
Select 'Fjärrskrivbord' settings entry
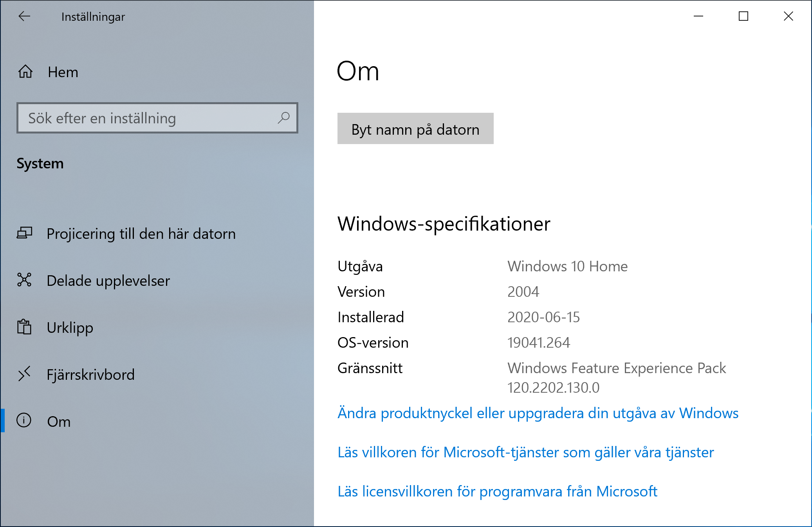91,374
